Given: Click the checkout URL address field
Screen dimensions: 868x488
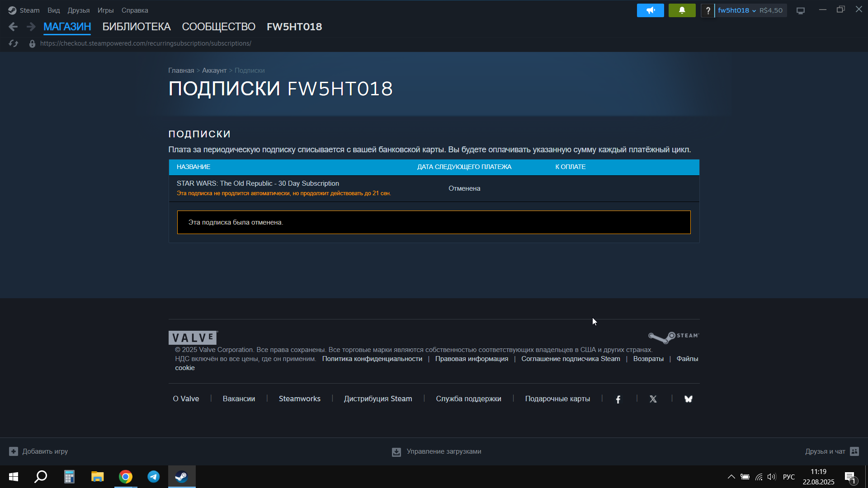Looking at the screenshot, I should coord(146,43).
